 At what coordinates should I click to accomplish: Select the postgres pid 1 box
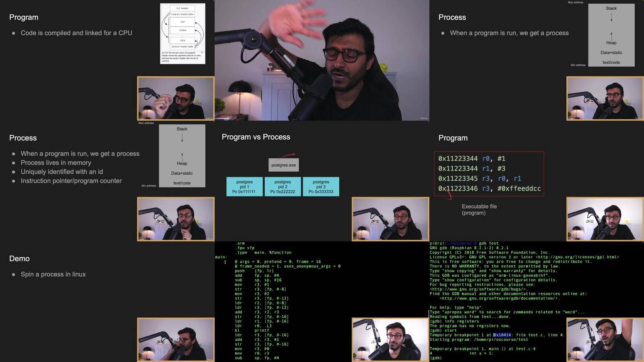point(244,187)
